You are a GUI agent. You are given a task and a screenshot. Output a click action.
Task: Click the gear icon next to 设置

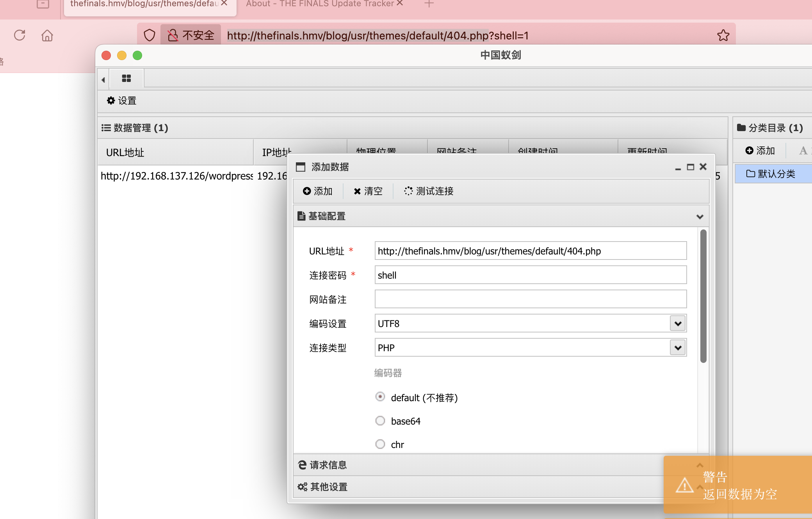(111, 101)
